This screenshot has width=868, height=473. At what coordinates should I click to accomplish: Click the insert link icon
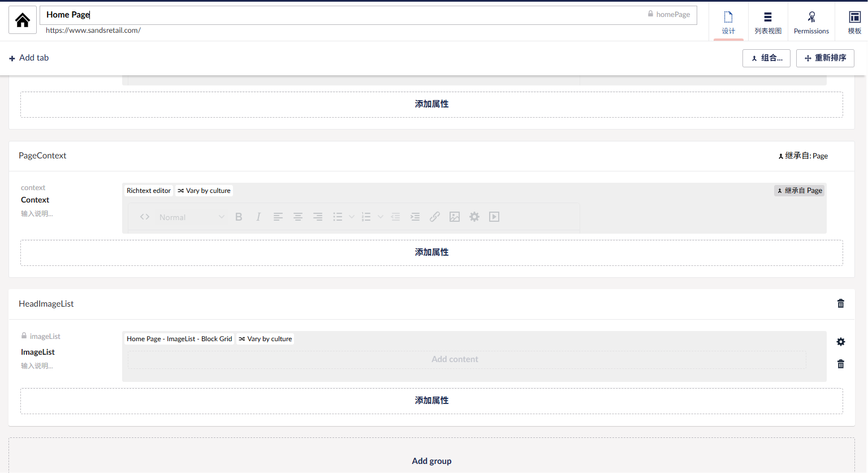435,217
